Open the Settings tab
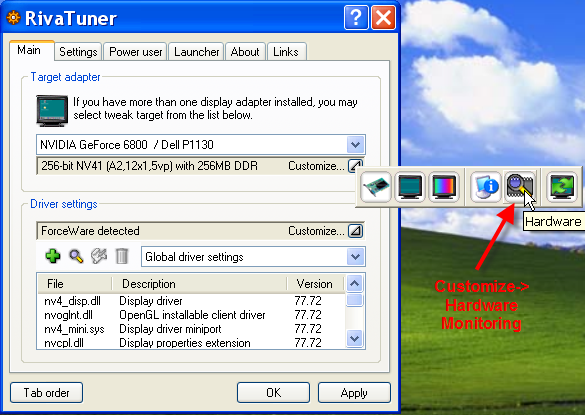Image resolution: width=585 pixels, height=415 pixels. (78, 52)
